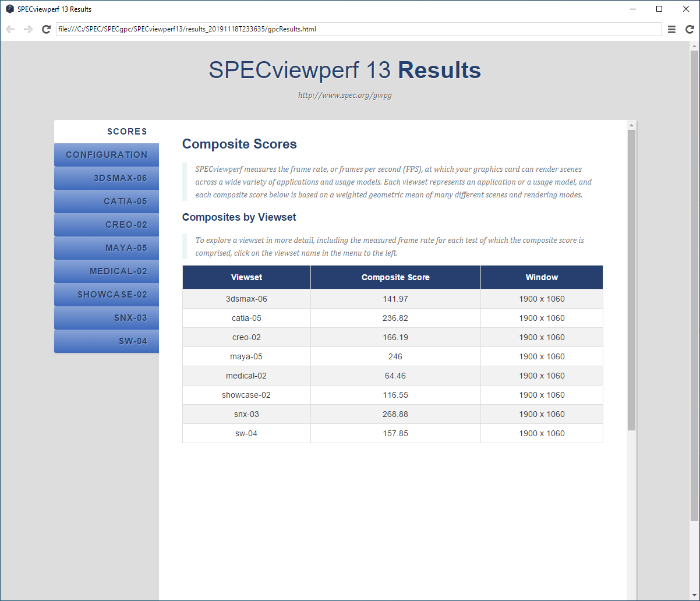This screenshot has height=601, width=700.
Task: Click the catia-05 viewset cell
Action: click(x=246, y=318)
